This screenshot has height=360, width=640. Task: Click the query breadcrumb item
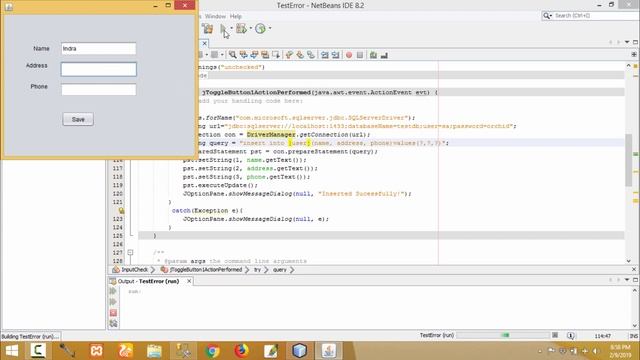coord(280,270)
